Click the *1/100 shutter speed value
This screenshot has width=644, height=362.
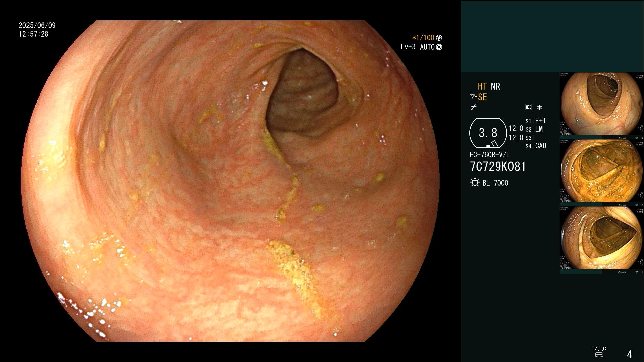[x=423, y=38]
